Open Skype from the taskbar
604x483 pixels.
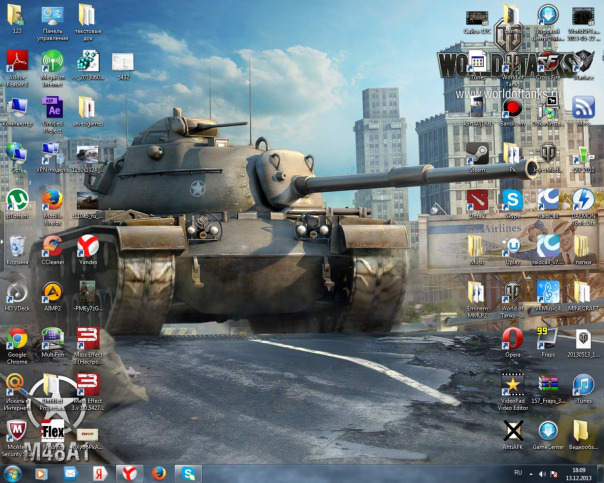click(186, 472)
